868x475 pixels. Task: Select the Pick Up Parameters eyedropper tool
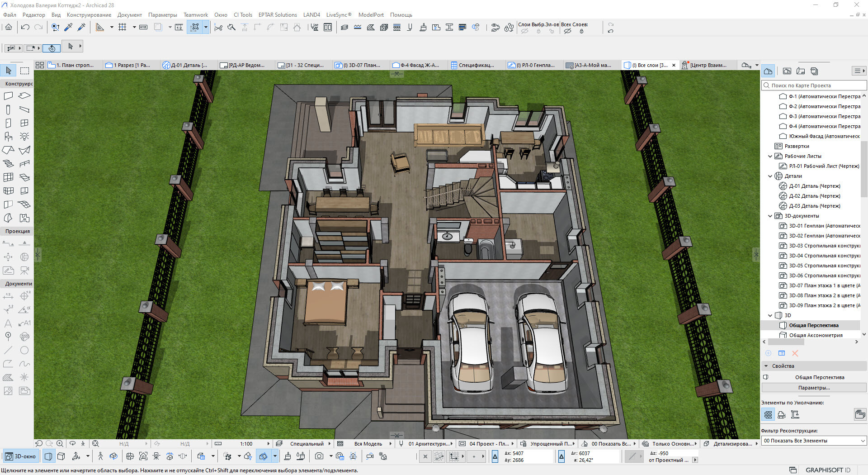click(68, 27)
